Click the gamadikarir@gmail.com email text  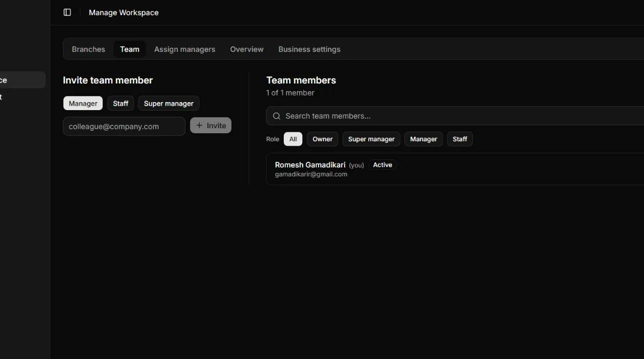click(311, 174)
